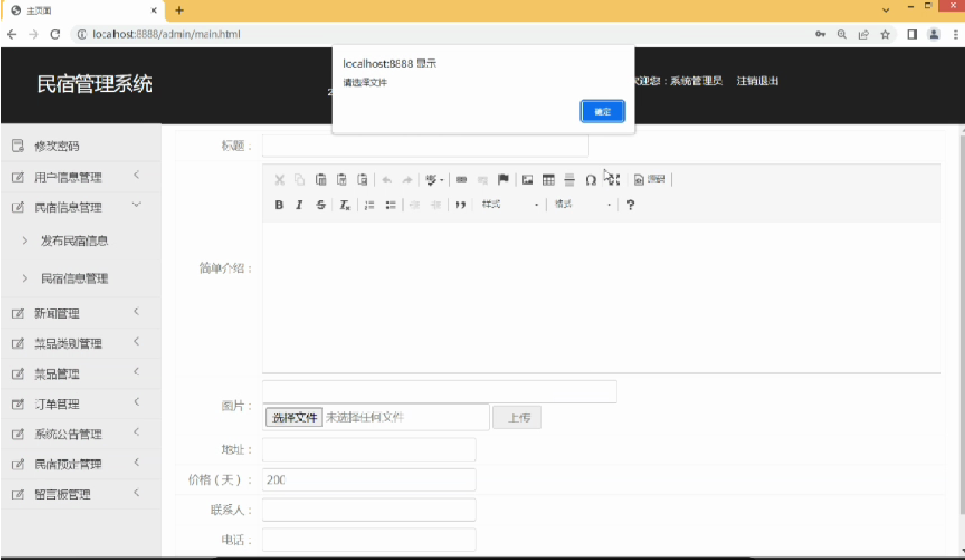This screenshot has width=965, height=560.
Task: Open the browser profile icon
Action: 934,34
